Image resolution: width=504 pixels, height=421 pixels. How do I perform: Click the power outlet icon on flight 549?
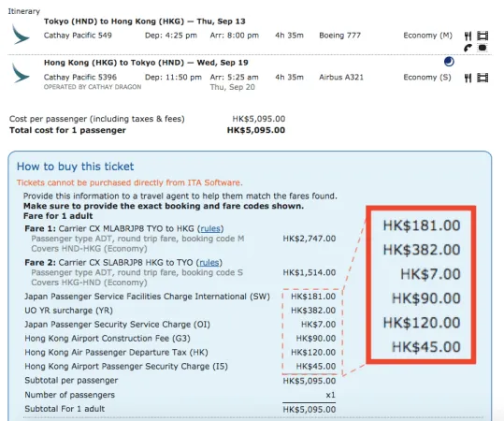coord(482,48)
